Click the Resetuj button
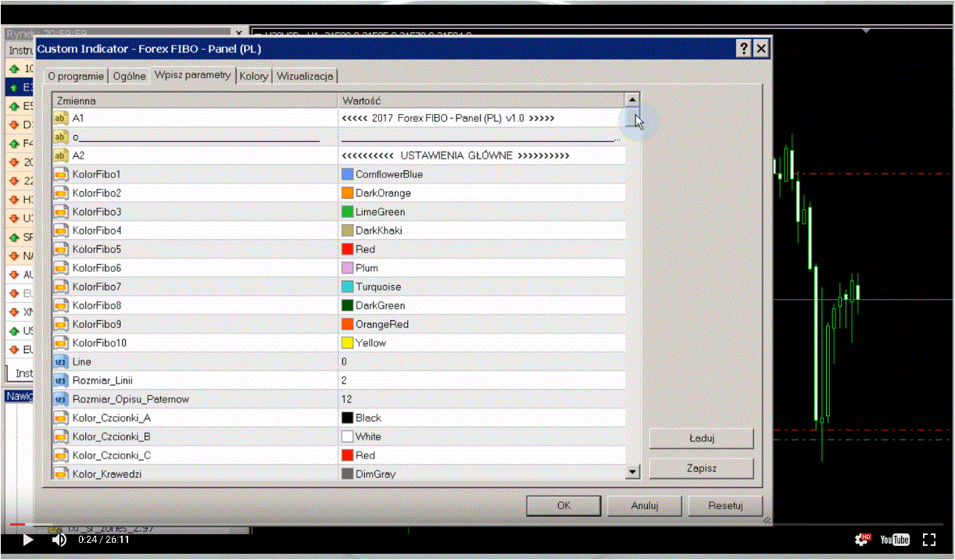Screen dimensions: 955x560 pos(725,505)
